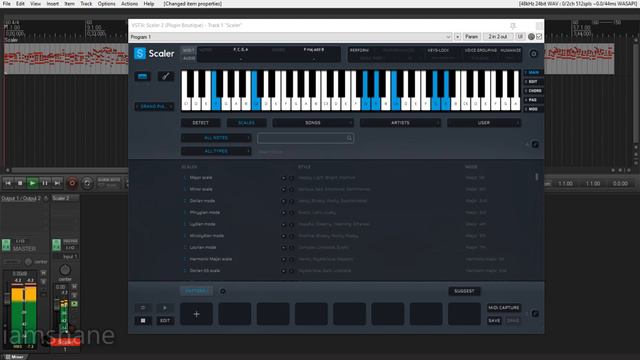Click the DETECT button
Image resolution: width=640 pixels, height=360 pixels.
(x=200, y=123)
